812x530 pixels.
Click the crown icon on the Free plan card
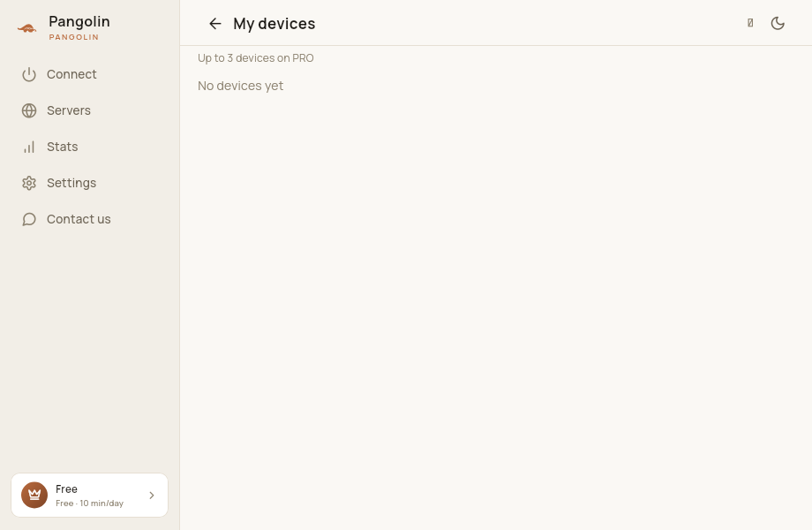pos(34,496)
